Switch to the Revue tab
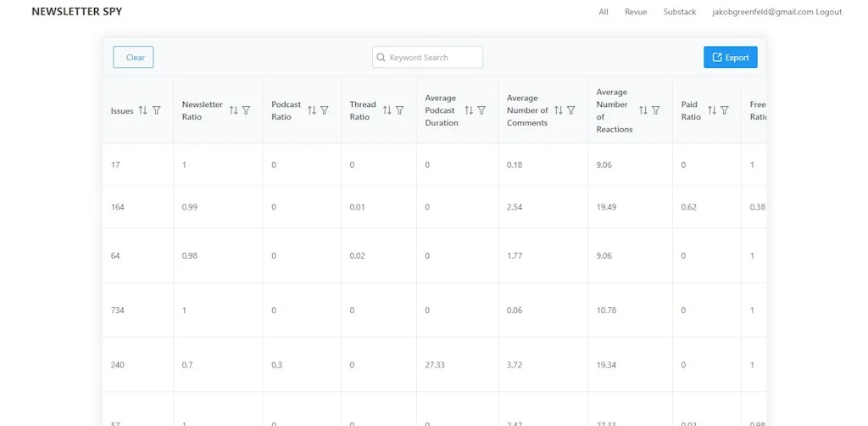This screenshot has width=868, height=426. coord(635,12)
